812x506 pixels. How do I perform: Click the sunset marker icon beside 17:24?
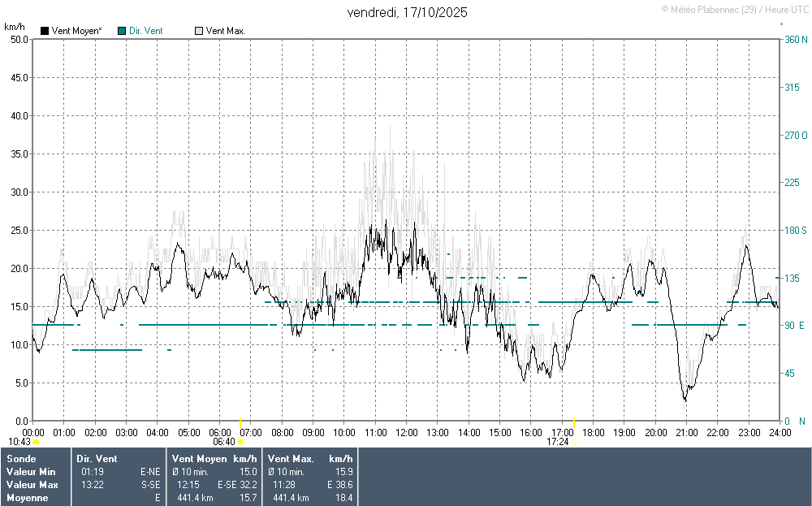574,442
